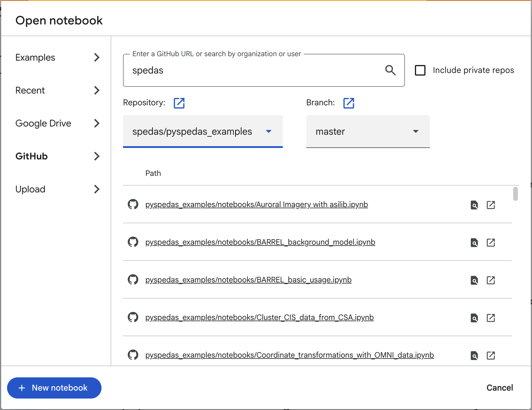Preview the Cluster_CIS_data_from_CSA notebook via file-search icon
532x410 pixels.
click(x=474, y=318)
